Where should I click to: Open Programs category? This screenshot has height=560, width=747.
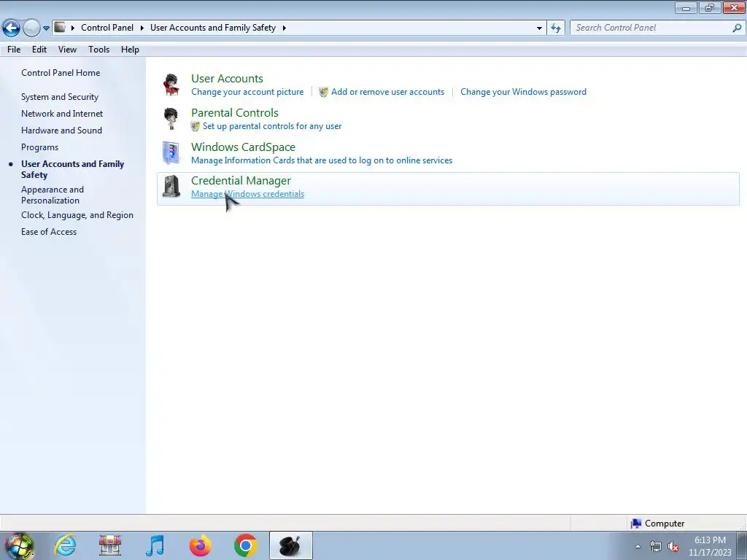pos(39,147)
